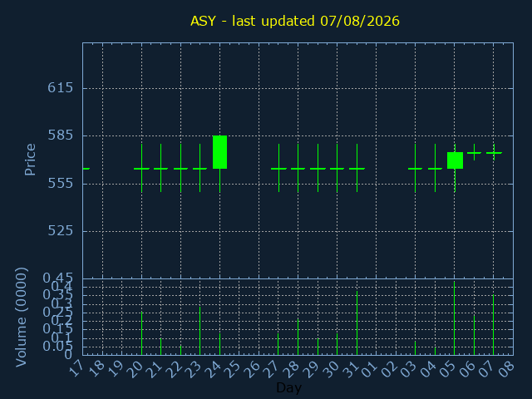Viewport: 532px width, 399px height.
Task: Select the volume bar on day 31
Action: pos(357,323)
